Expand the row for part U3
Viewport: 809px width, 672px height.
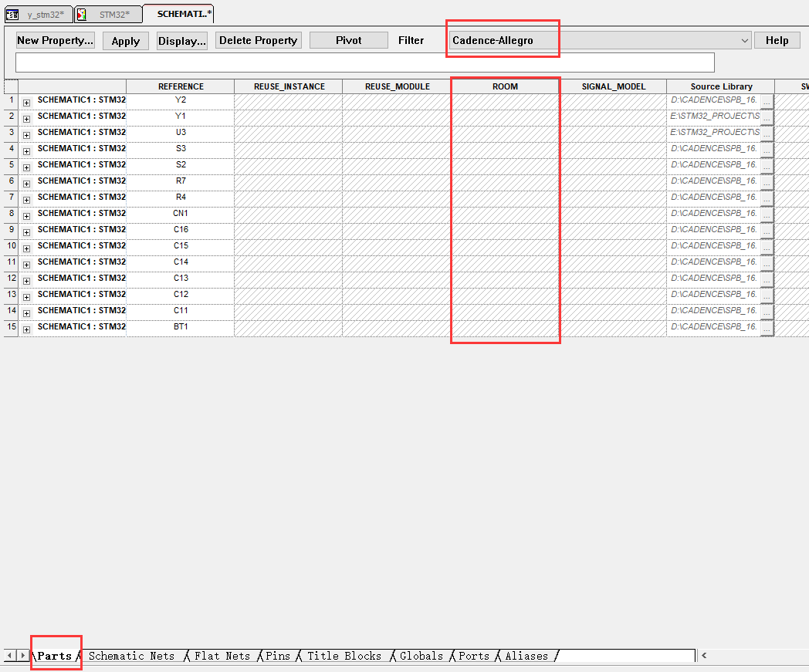tap(26, 134)
